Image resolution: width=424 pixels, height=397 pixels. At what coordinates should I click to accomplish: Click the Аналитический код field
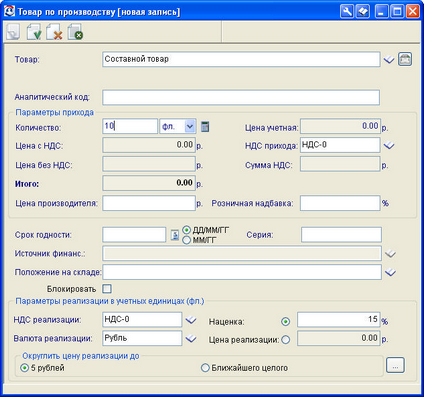241,97
